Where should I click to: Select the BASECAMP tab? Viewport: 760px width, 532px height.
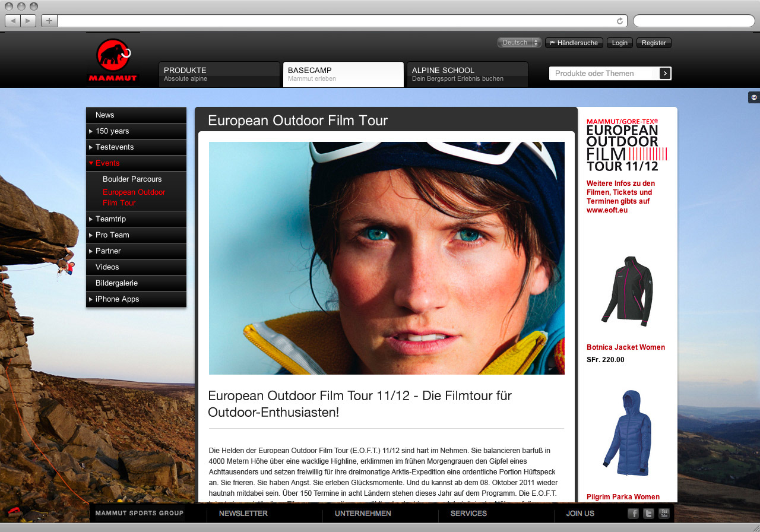343,74
